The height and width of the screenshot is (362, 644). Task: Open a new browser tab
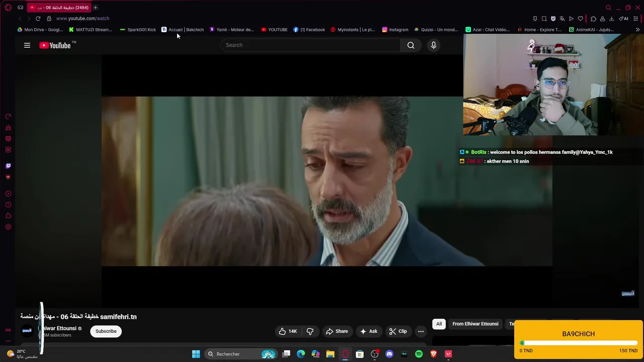point(95,8)
